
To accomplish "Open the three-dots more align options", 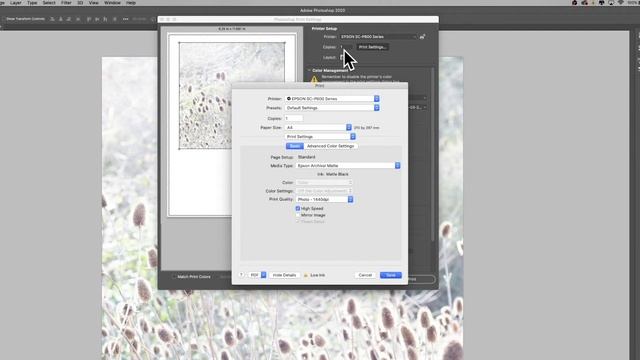I will [x=125, y=19].
